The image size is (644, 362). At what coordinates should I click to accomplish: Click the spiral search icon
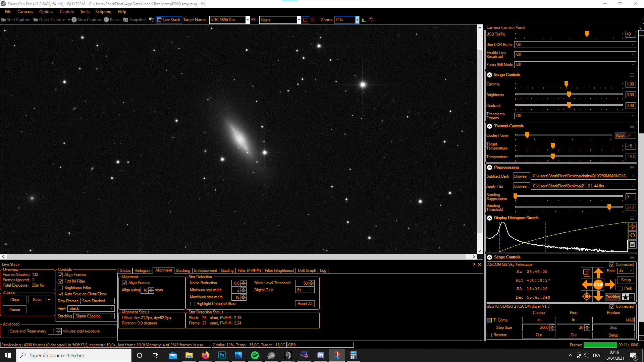point(586,273)
